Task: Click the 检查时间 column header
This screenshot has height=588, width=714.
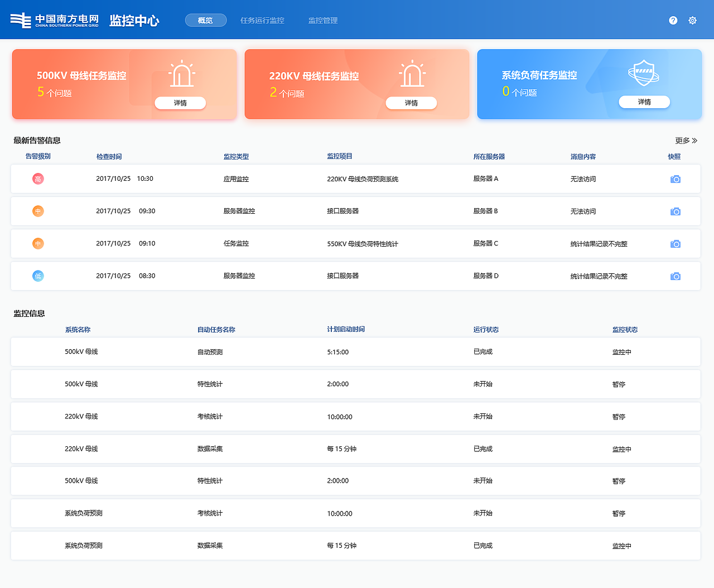Action: [x=109, y=157]
